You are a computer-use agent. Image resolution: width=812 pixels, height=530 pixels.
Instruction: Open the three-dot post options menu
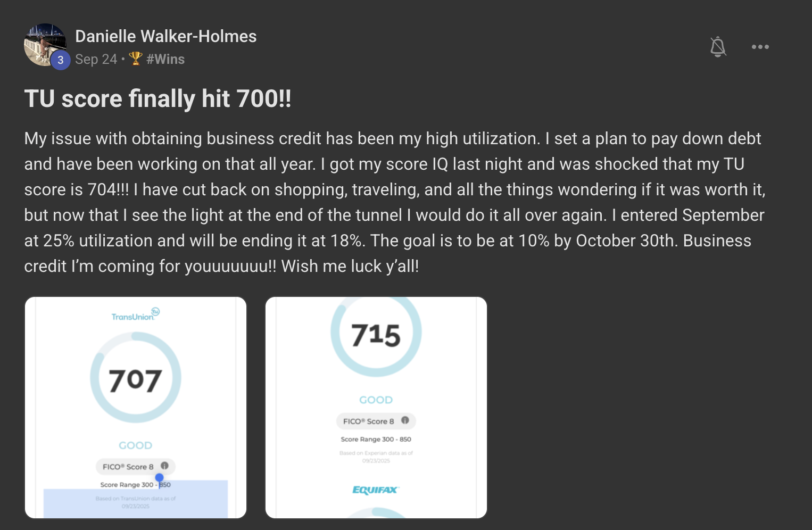click(760, 47)
